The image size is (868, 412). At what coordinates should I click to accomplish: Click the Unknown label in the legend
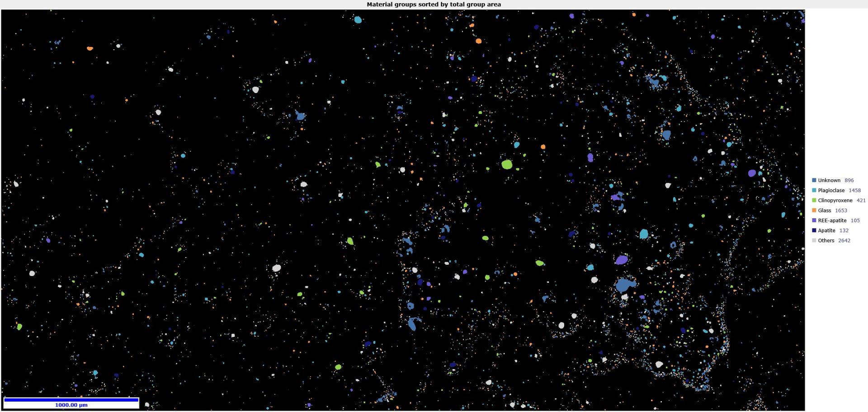point(829,180)
